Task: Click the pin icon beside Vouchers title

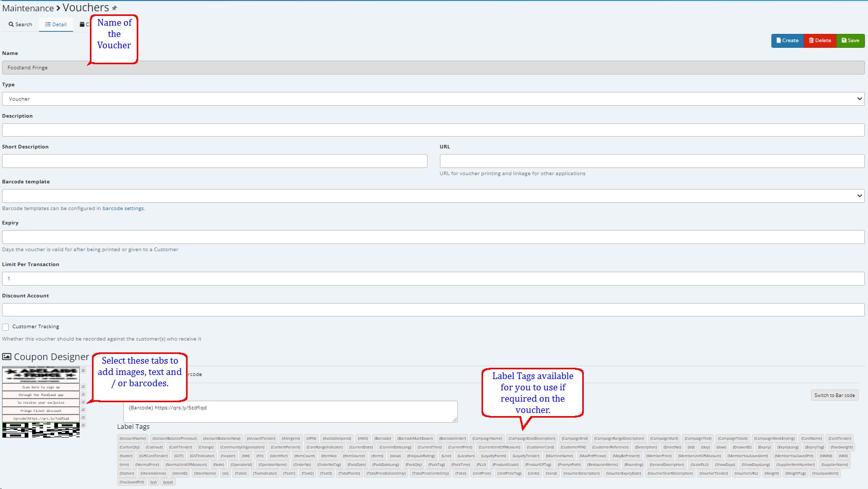Action: pos(115,8)
